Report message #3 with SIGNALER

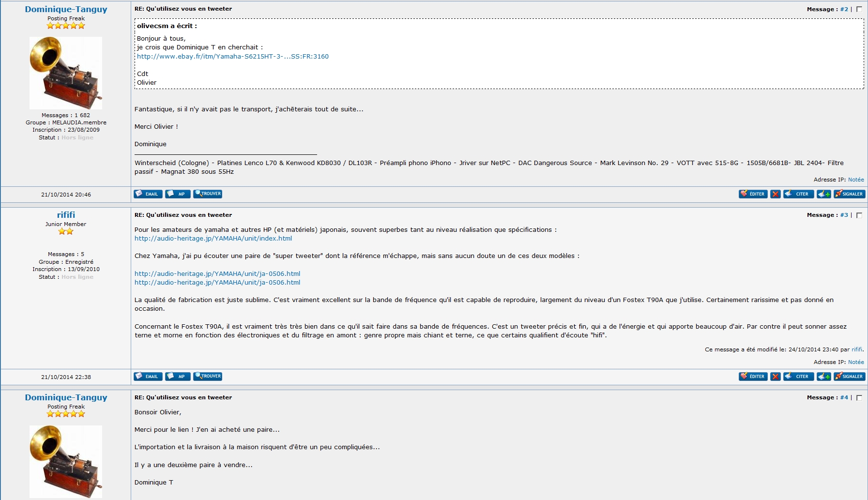(x=849, y=377)
